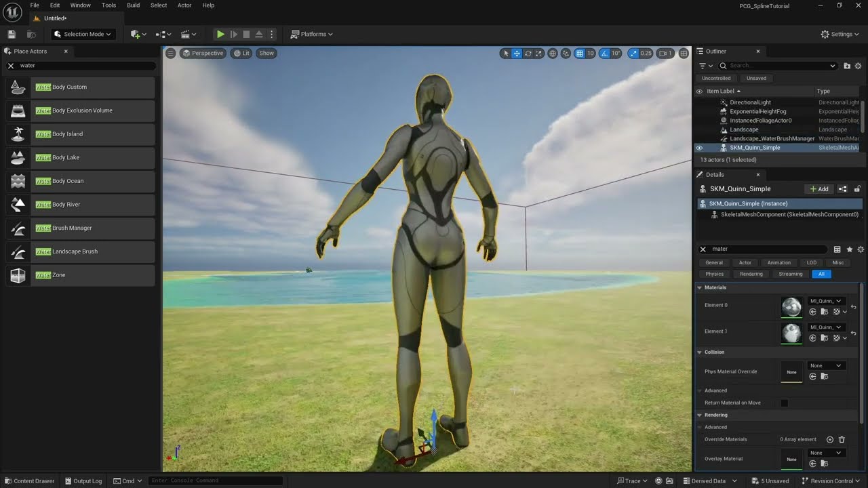This screenshot has height=488, width=868.
Task: Choose the Select objects arrow tool in viewport
Action: pyautogui.click(x=506, y=53)
